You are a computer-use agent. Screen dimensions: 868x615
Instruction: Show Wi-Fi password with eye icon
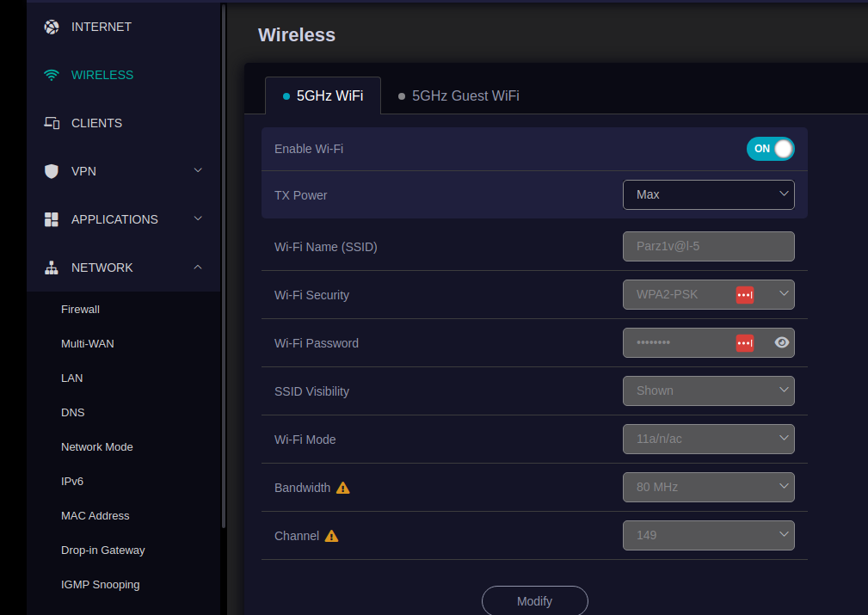(781, 342)
